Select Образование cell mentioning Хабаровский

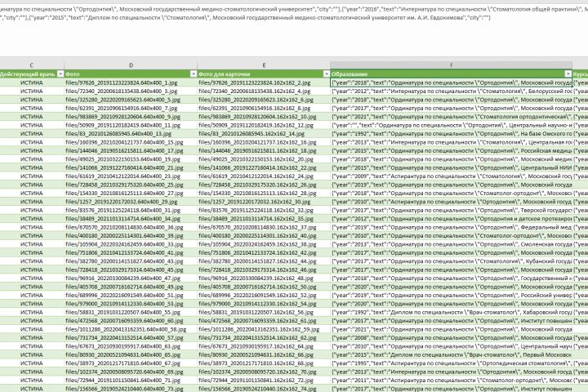click(x=451, y=313)
